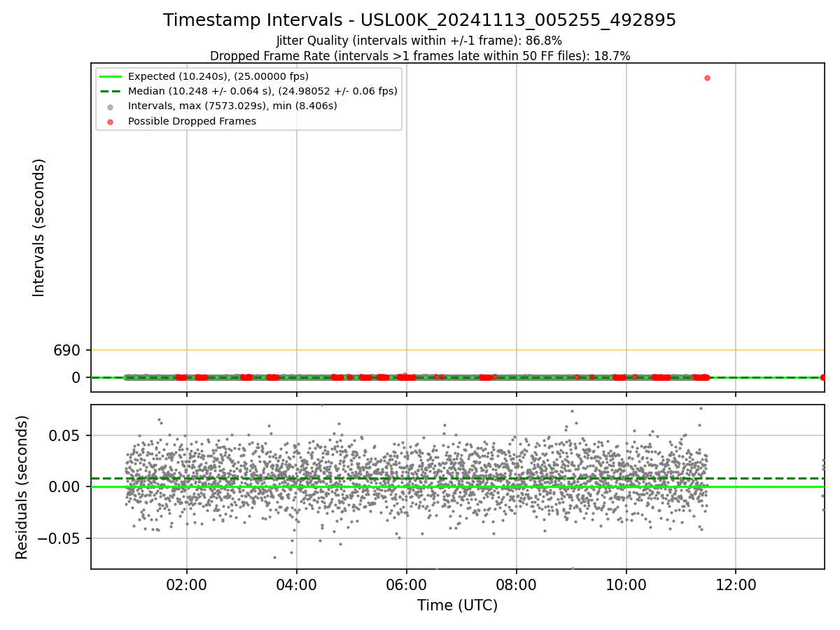This screenshot has width=840, height=630.
Task: Click the "04:00" time tick label
Action: (x=297, y=584)
